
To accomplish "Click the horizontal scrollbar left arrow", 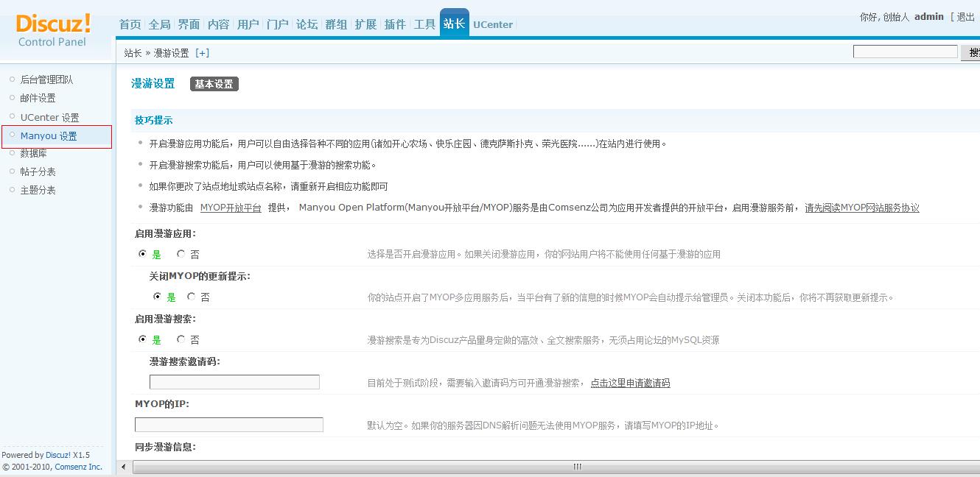I will coord(124,467).
